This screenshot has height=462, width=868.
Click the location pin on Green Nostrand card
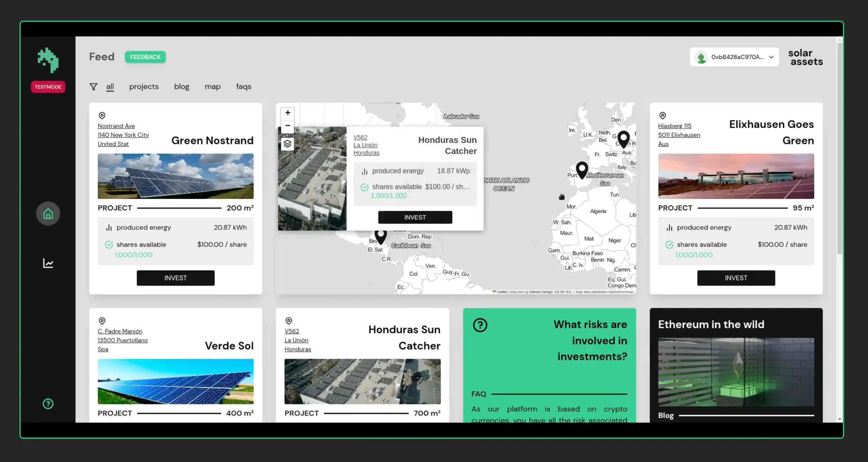point(102,116)
